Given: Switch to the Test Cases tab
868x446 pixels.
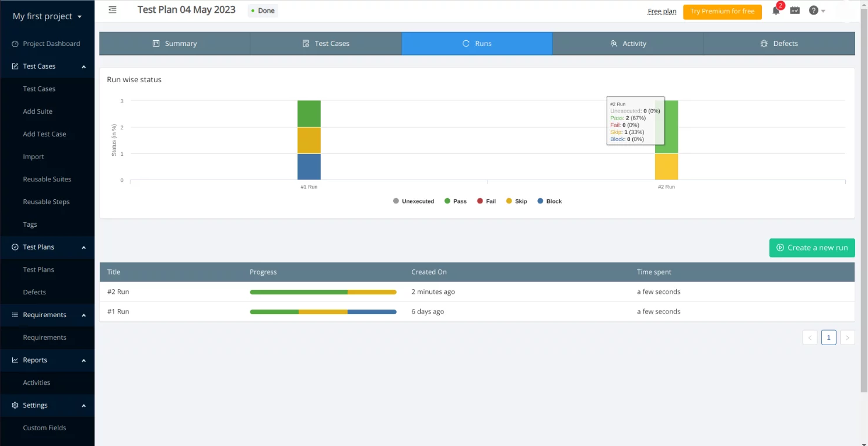Looking at the screenshot, I should click(x=325, y=43).
